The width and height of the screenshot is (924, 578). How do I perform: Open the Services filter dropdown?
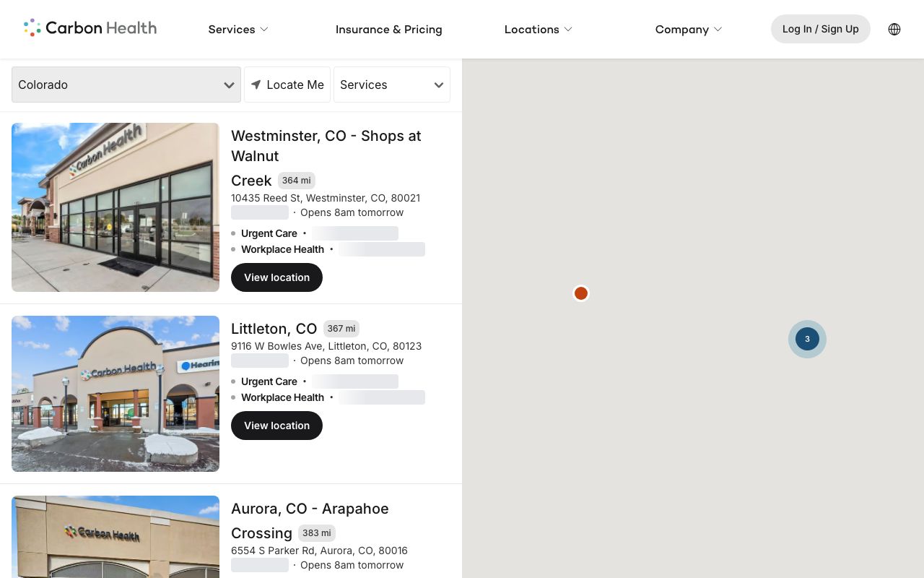(392, 85)
